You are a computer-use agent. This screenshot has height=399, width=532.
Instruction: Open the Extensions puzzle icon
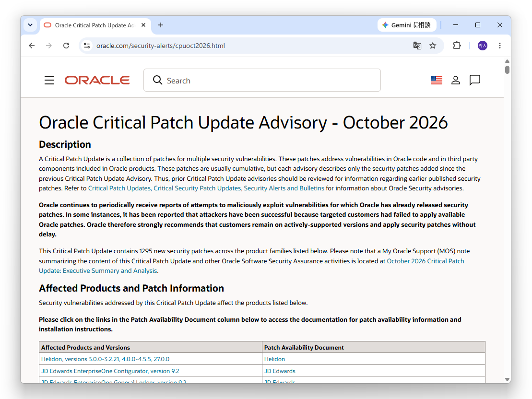point(457,46)
